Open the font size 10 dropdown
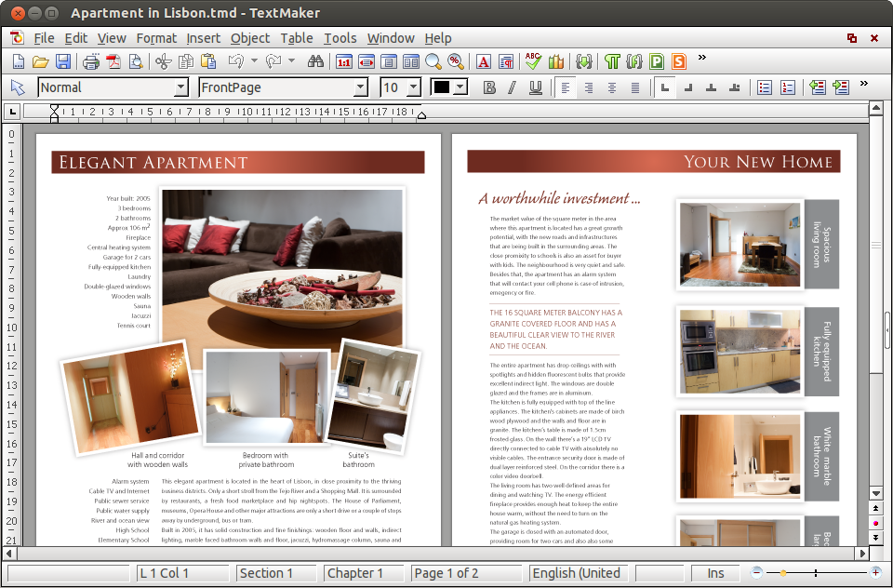 414,87
